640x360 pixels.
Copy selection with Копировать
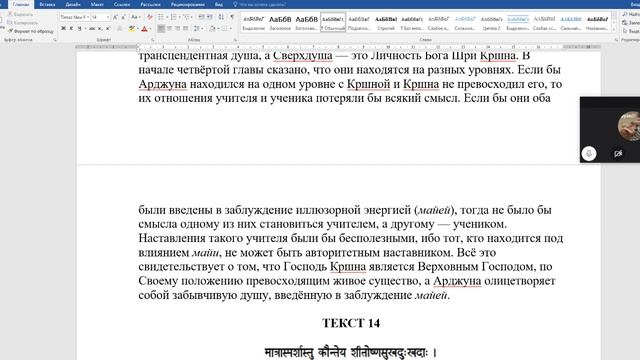(23, 23)
